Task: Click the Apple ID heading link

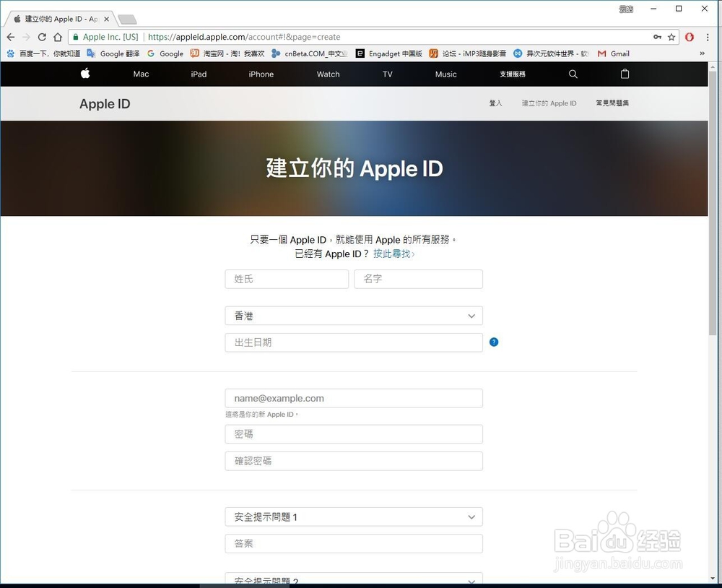Action: pos(105,104)
